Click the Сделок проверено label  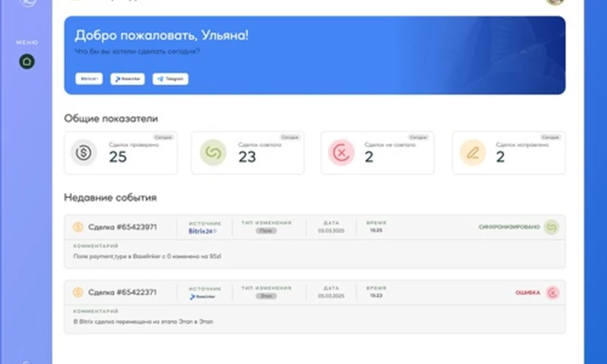coord(134,145)
